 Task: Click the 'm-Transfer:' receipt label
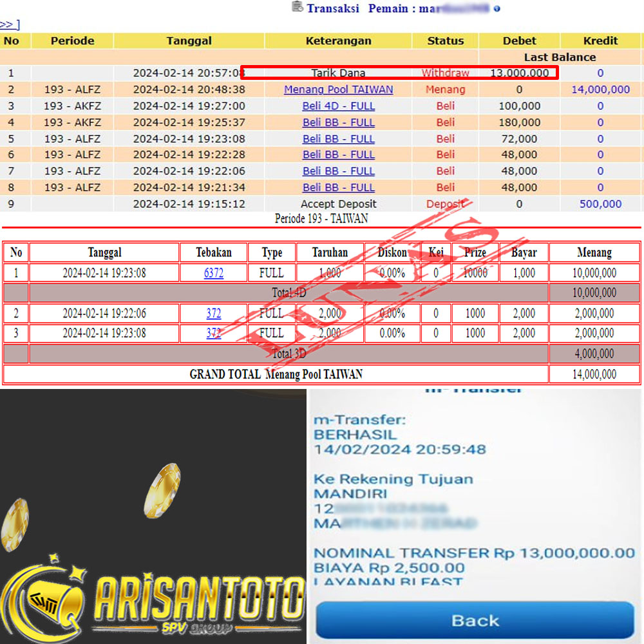tap(360, 420)
